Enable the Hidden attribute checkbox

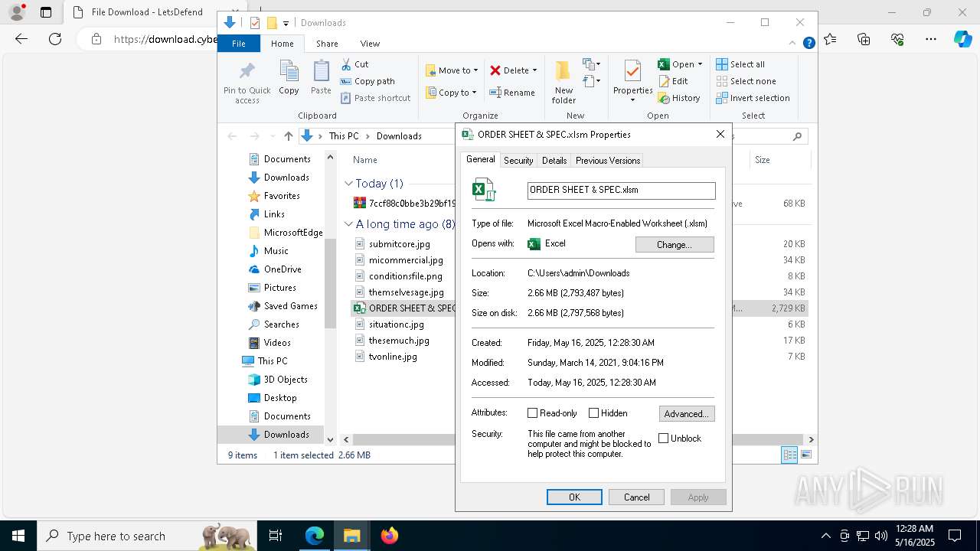coord(593,413)
